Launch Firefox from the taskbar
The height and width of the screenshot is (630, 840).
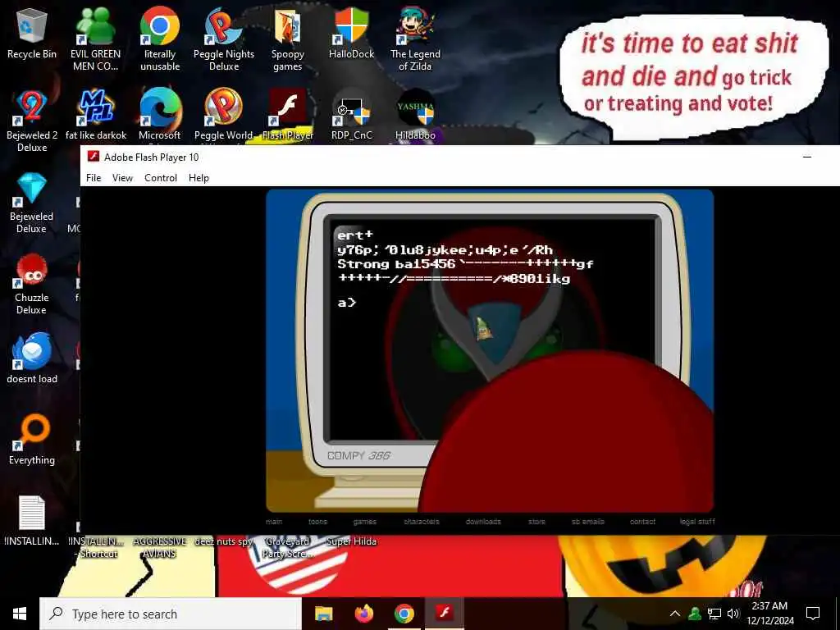tap(364, 614)
